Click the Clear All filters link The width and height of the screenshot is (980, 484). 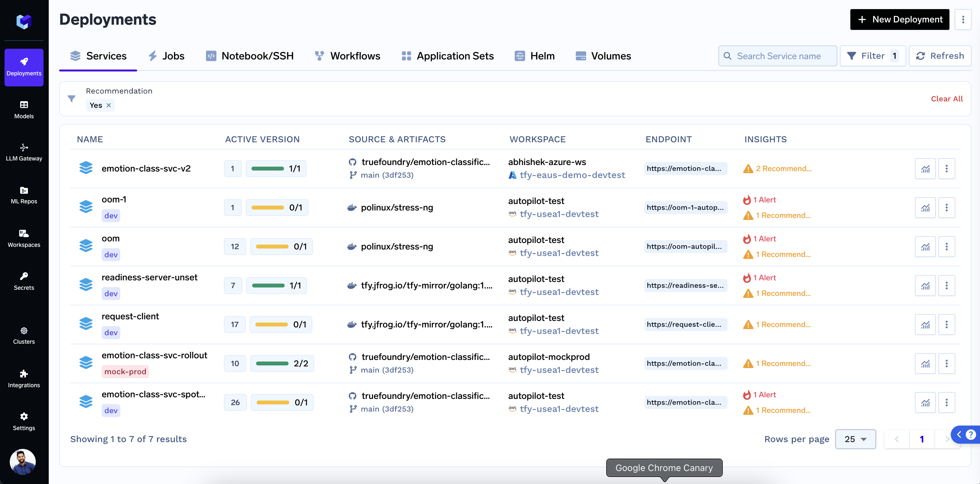[947, 99]
